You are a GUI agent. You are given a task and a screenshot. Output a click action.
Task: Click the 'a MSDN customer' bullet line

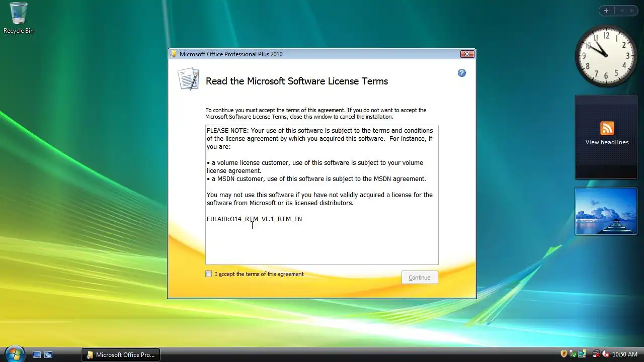click(x=316, y=179)
